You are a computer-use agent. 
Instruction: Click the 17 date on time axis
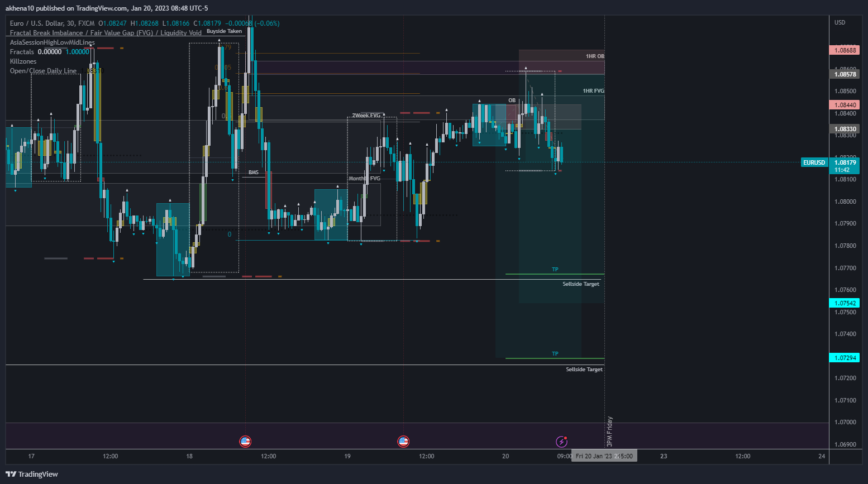31,456
